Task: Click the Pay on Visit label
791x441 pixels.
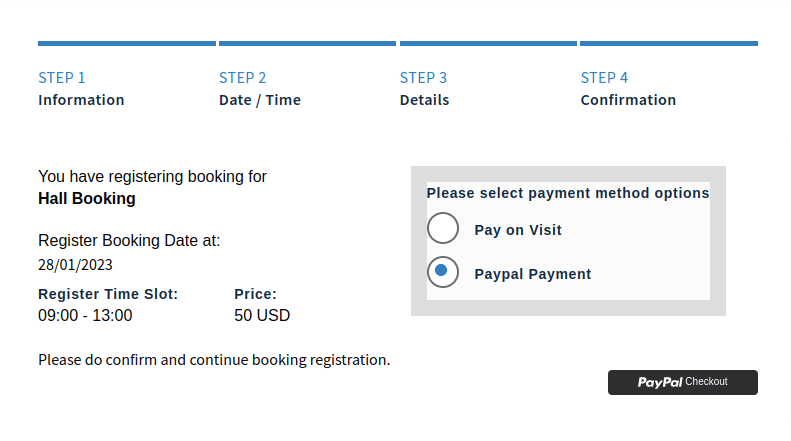Action: [518, 230]
